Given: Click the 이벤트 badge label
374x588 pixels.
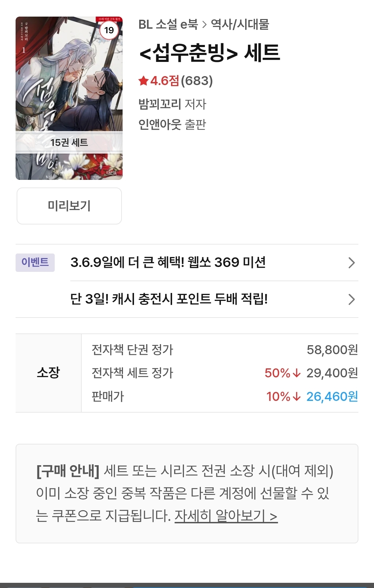Looking at the screenshot, I should tap(35, 262).
